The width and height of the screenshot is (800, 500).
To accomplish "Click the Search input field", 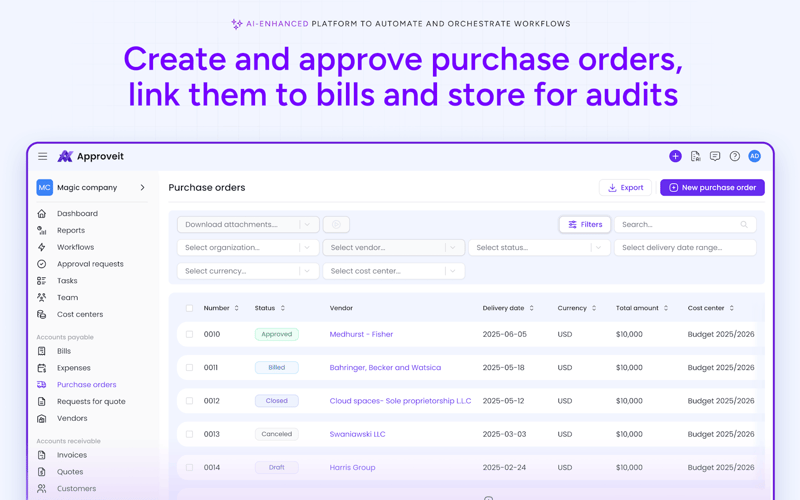I will click(685, 224).
